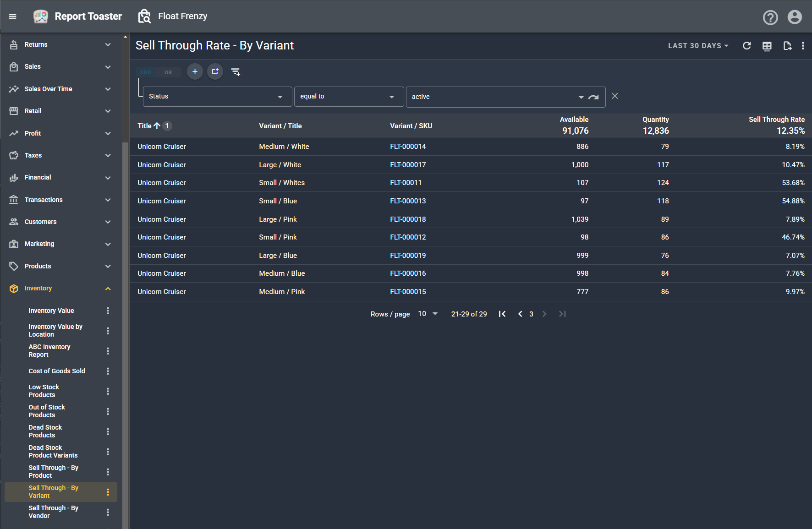The image size is (812, 529).
Task: Click the export report icon
Action: click(x=787, y=46)
